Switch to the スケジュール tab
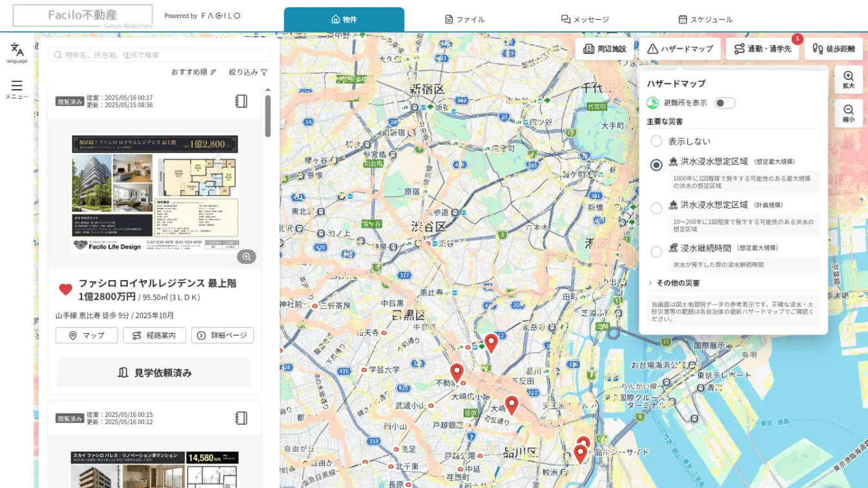This screenshot has width=868, height=488. point(705,19)
